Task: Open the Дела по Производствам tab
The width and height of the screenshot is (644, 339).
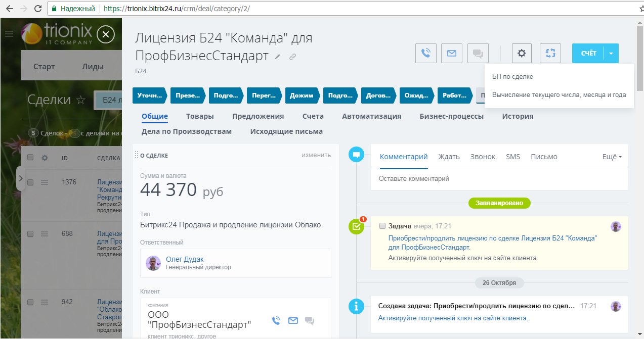Action: pos(187,131)
